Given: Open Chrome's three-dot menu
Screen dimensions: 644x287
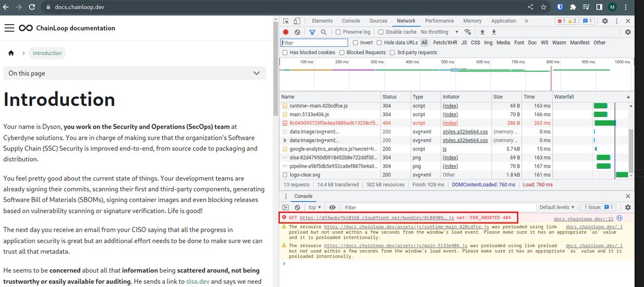Looking at the screenshot, I should coord(626,8).
